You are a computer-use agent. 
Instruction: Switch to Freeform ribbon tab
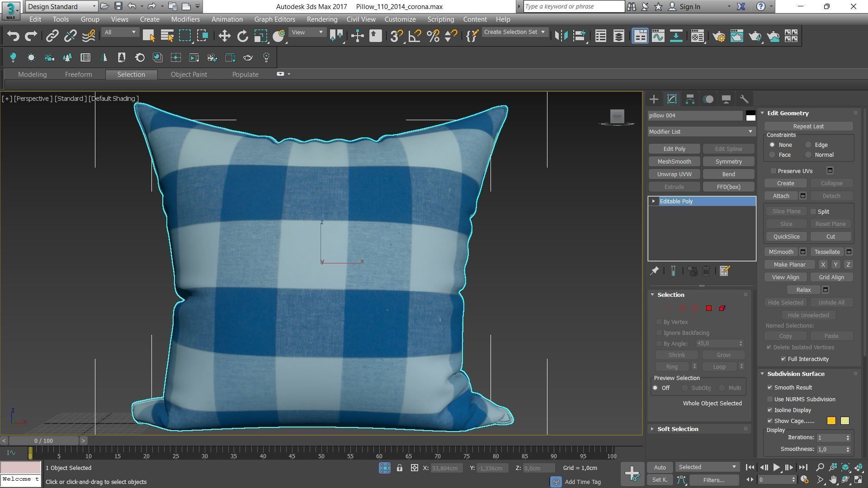pyautogui.click(x=78, y=75)
